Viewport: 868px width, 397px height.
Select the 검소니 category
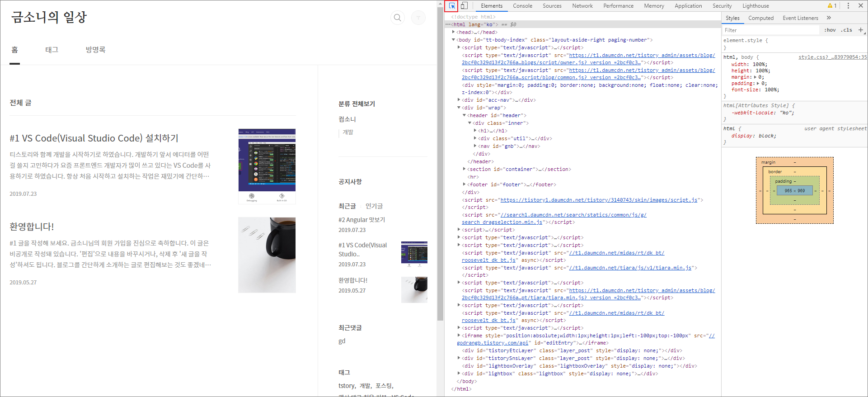(347, 119)
